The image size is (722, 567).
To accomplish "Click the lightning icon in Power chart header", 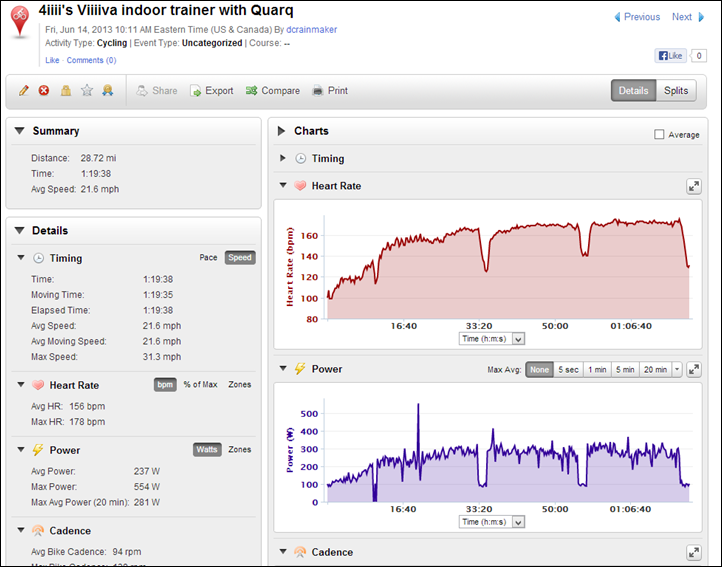I will [x=300, y=368].
